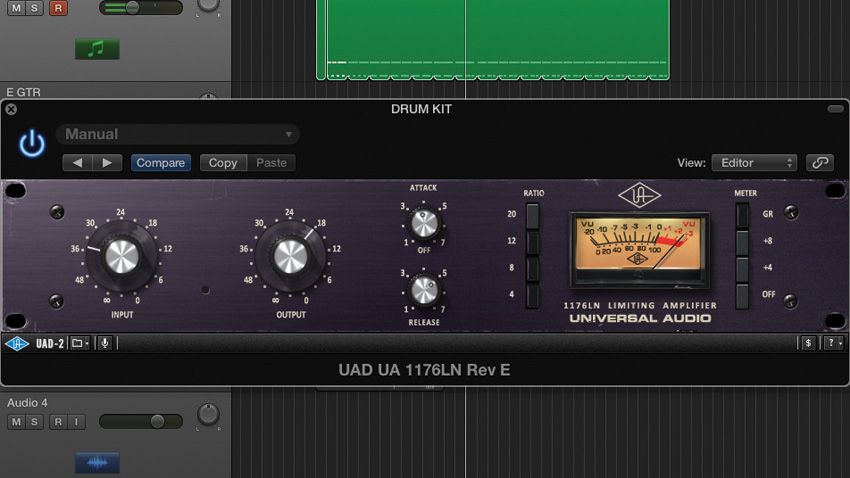850x478 pixels.
Task: Click the UA diamond logo above meter
Action: (x=639, y=196)
